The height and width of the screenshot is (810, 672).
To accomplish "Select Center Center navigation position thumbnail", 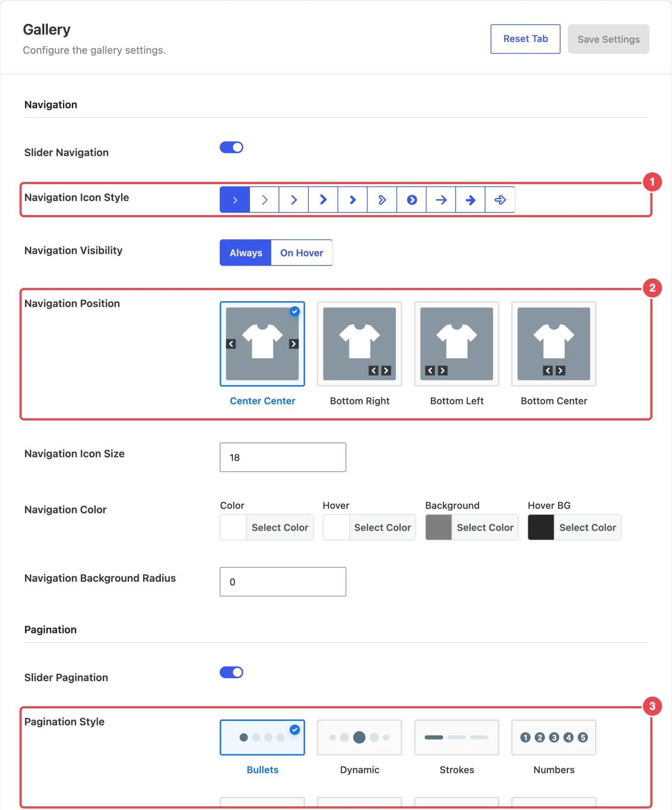I will click(262, 344).
